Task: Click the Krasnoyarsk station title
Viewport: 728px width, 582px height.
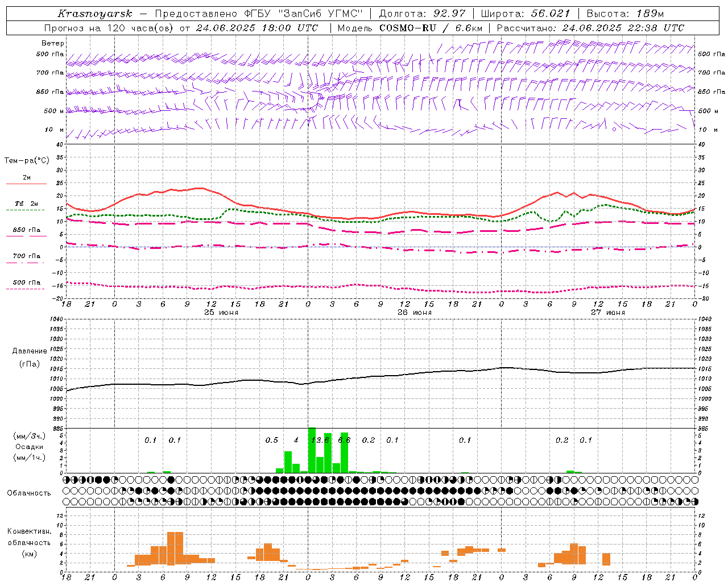Action: tap(95, 14)
